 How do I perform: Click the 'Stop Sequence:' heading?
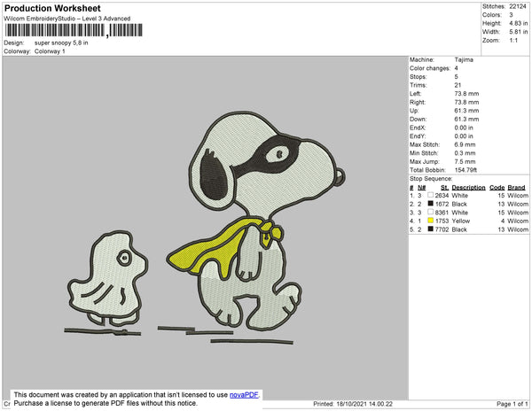coord(431,179)
